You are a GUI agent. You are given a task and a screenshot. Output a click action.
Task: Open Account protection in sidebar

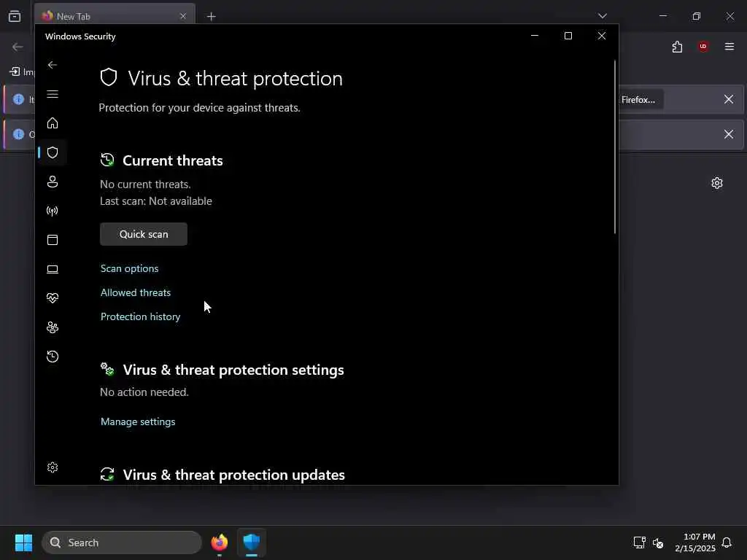click(x=53, y=182)
